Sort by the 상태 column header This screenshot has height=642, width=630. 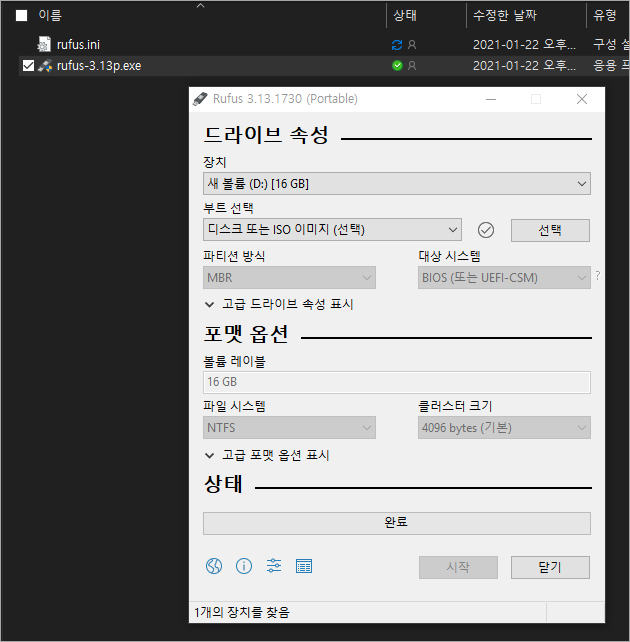(x=405, y=16)
